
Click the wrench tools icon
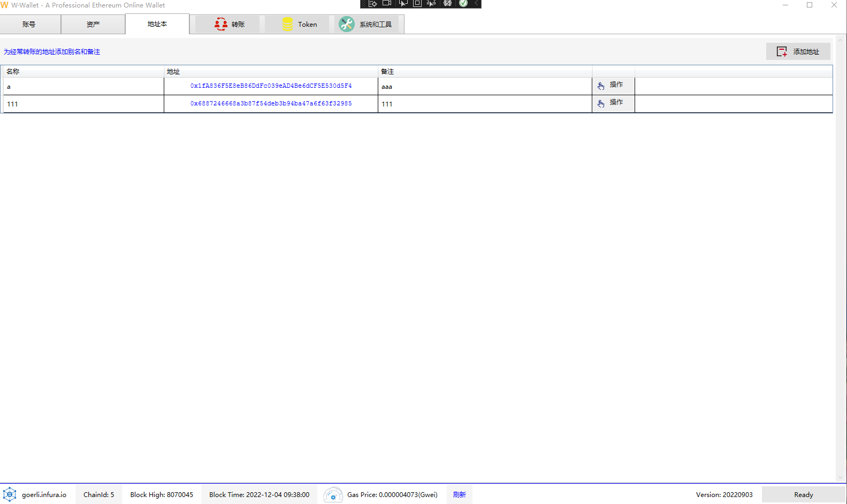point(347,24)
